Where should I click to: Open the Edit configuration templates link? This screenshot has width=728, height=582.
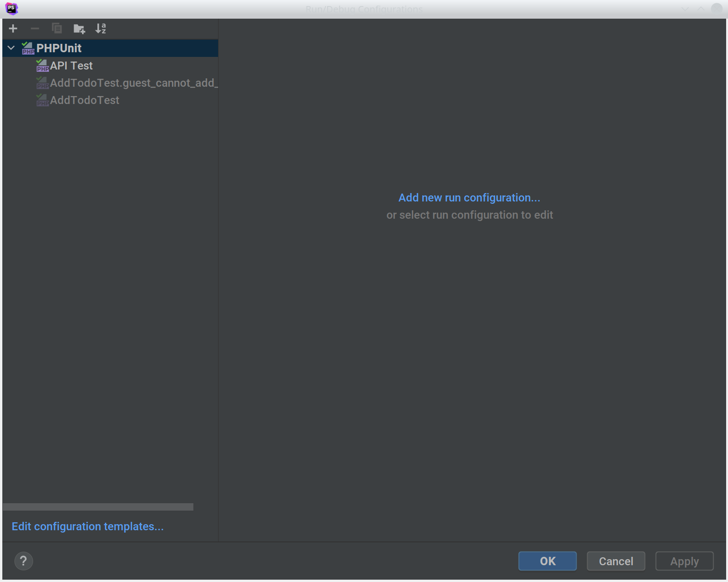88,527
